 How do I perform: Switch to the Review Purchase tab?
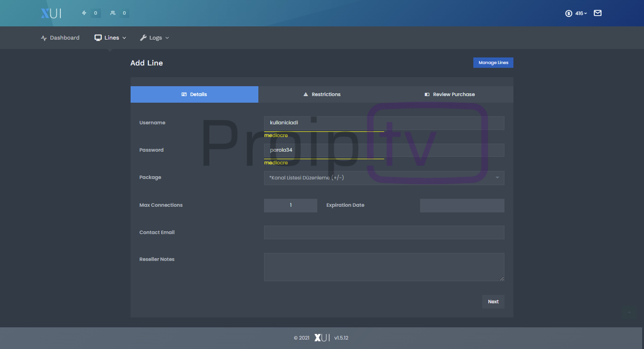450,94
